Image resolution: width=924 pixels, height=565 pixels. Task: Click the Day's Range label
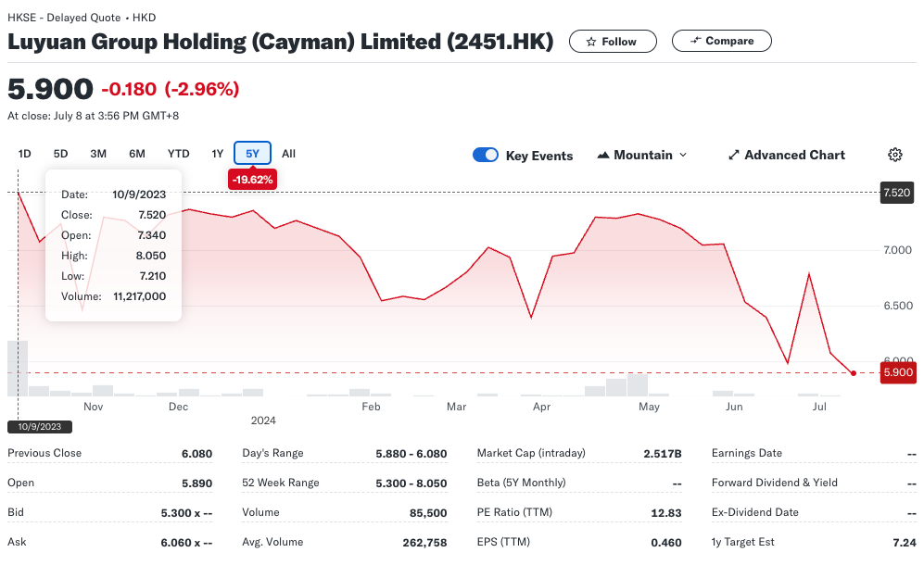[x=272, y=453]
